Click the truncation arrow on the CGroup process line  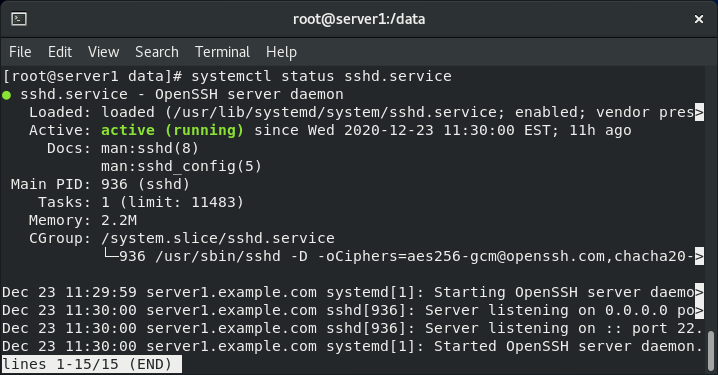tap(699, 256)
